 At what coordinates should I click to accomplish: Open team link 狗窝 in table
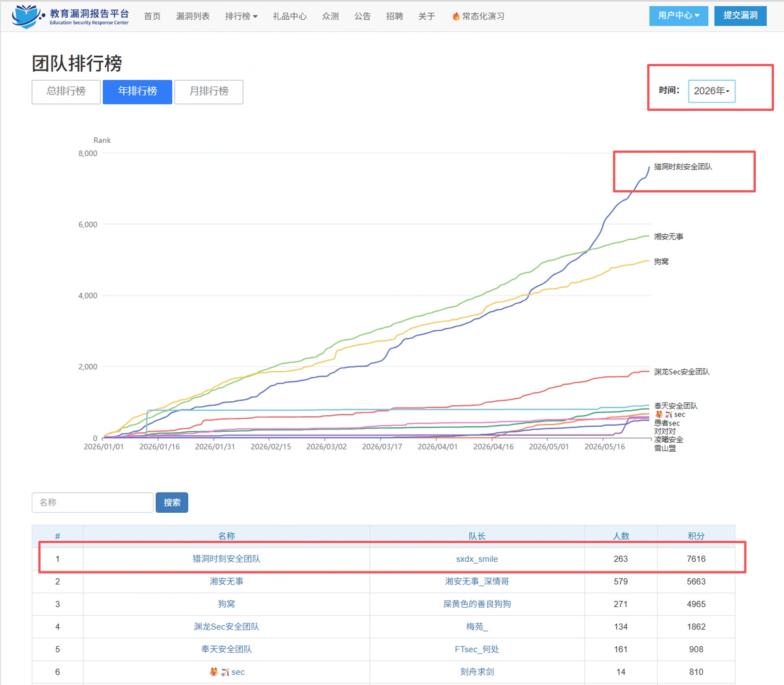226,604
